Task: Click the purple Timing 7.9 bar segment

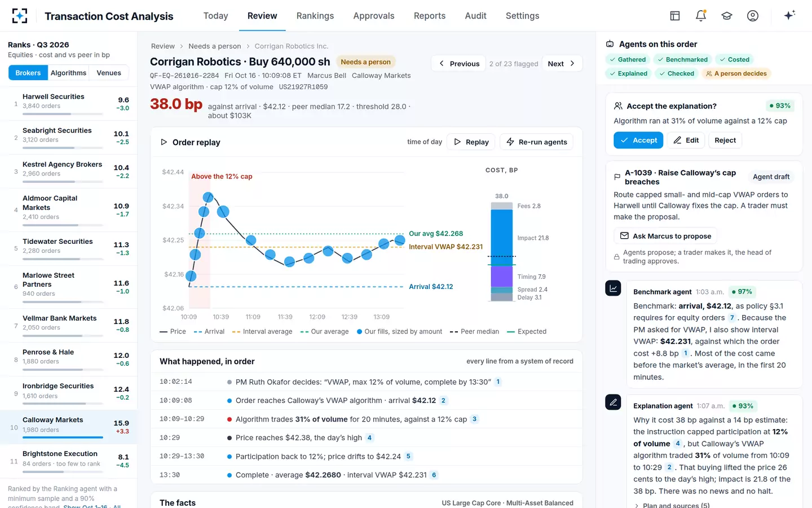Action: coord(501,277)
